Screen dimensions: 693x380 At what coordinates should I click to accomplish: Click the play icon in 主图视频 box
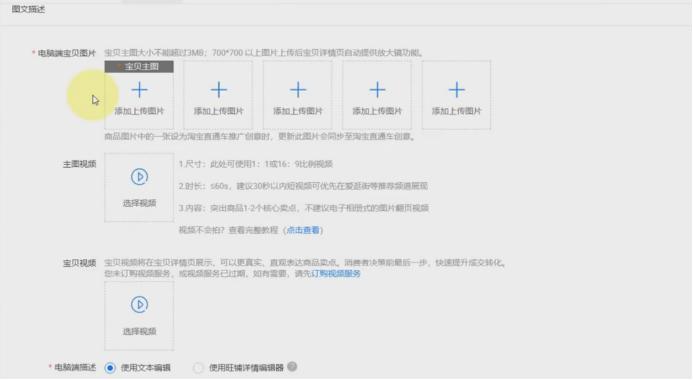139,177
